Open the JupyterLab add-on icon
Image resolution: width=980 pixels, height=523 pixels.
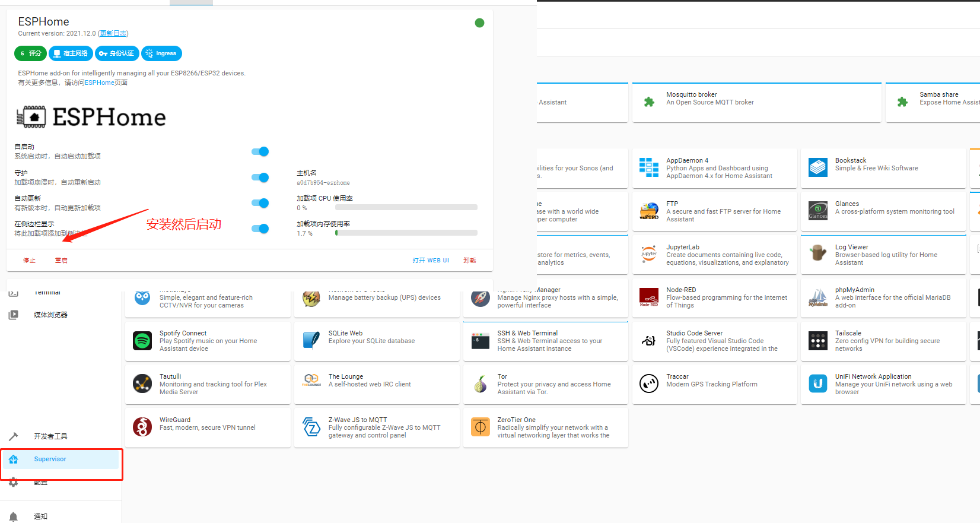pyautogui.click(x=649, y=254)
